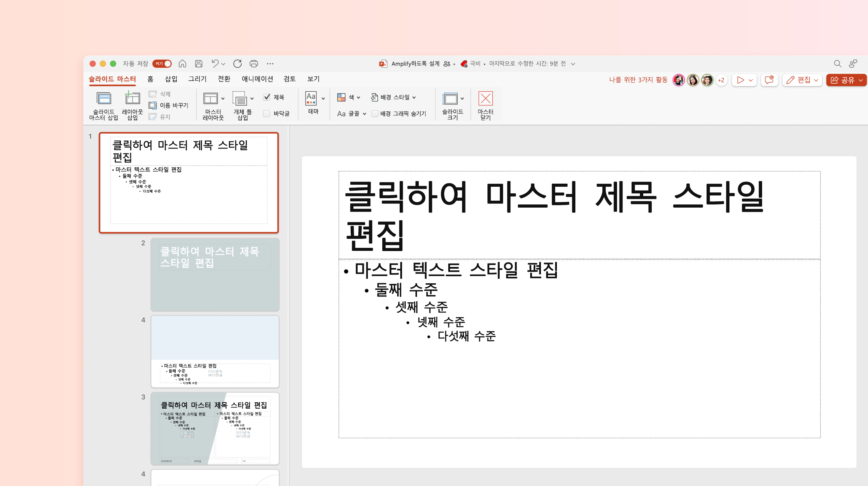The width and height of the screenshot is (868, 486).
Task: Click the first collaborator avatar
Action: tap(678, 80)
